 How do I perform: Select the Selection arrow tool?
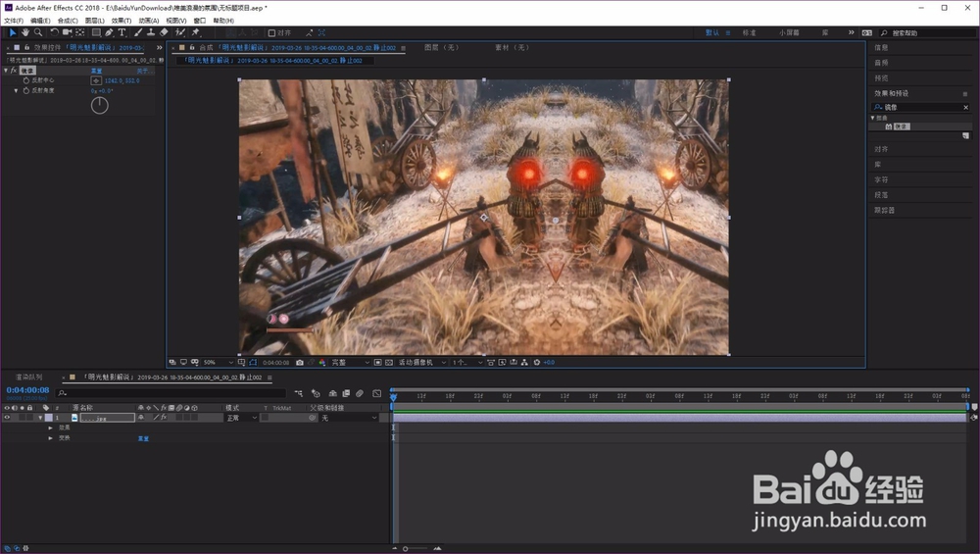[13, 32]
